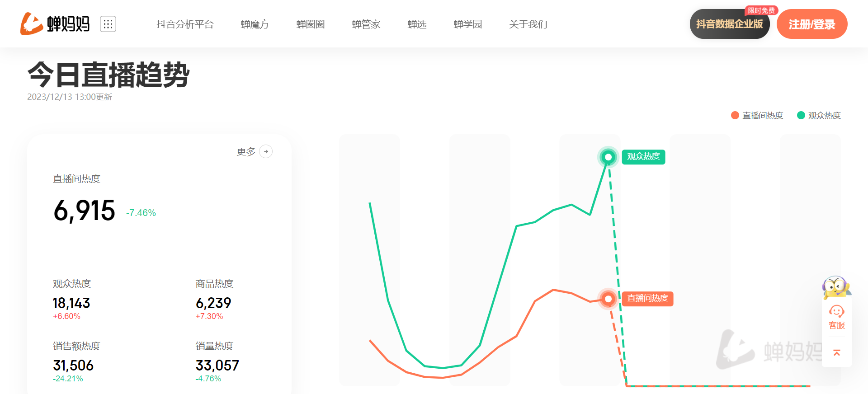Open the 蝉魔方 nav item
The height and width of the screenshot is (394, 868).
(255, 24)
